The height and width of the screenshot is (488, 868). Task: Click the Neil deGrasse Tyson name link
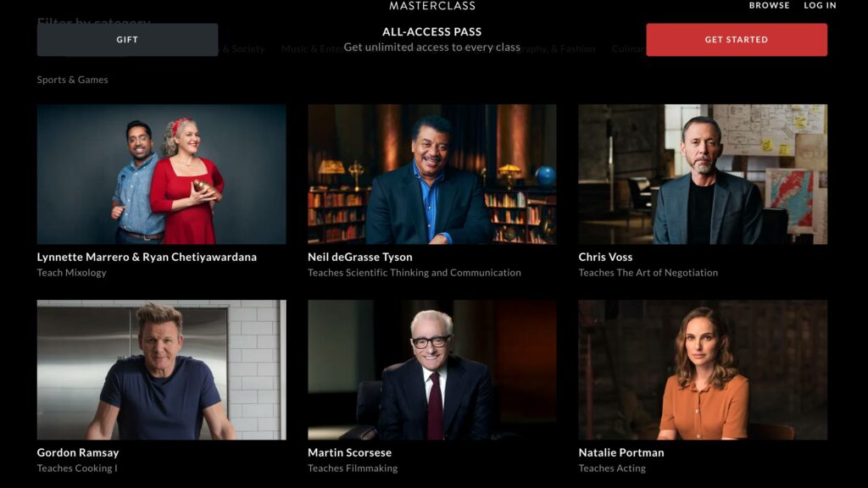pyautogui.click(x=359, y=257)
